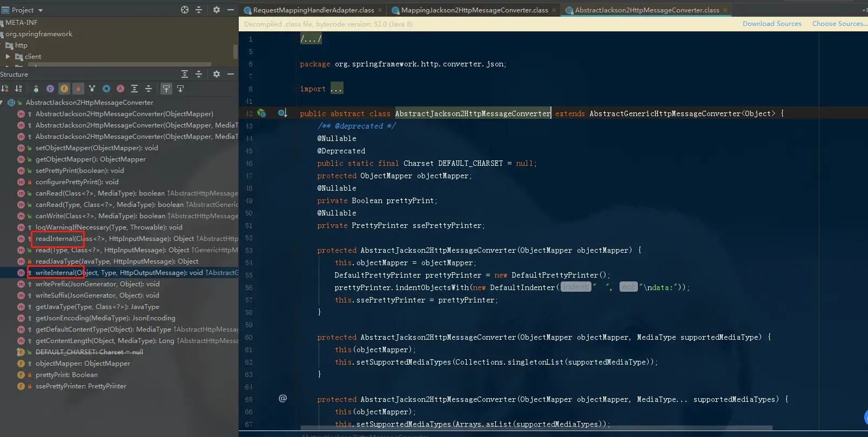The image size is (868, 437).
Task: Toggle Show Properties filter (purple p)
Action: 50,89
